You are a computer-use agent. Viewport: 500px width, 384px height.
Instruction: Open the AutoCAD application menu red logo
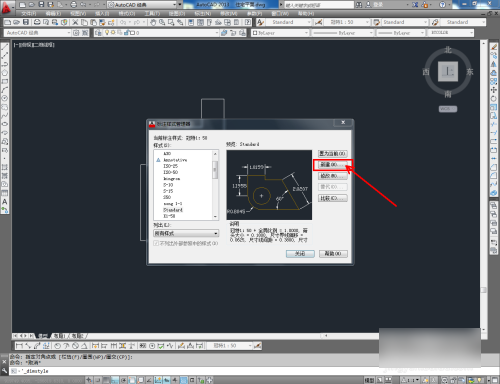[6, 7]
